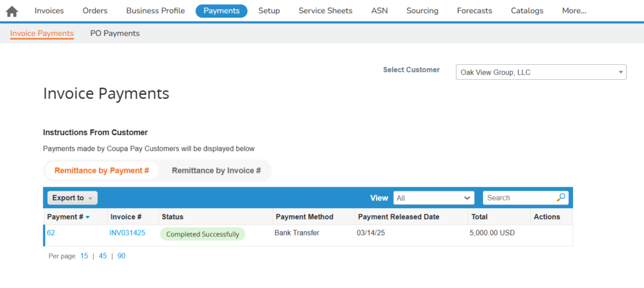Viewport: 644px width, 288px height.
Task: Select the Invoice Payments tab
Action: tap(42, 33)
